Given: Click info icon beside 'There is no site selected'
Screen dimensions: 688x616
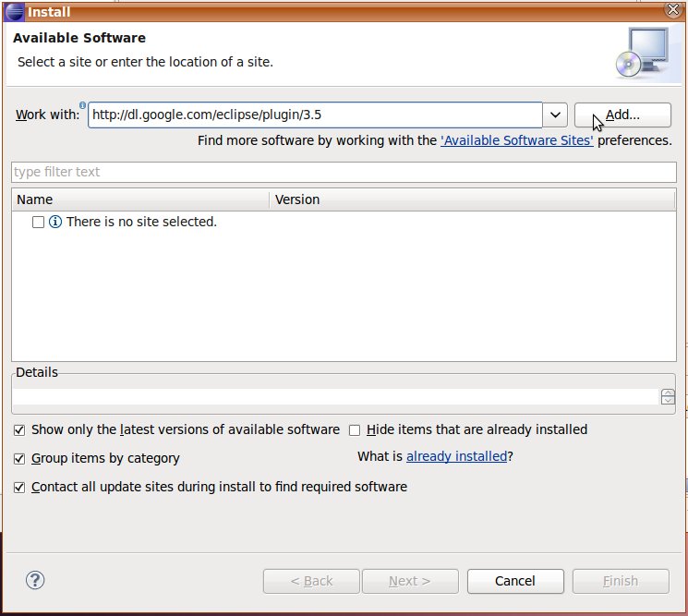Looking at the screenshot, I should [55, 223].
